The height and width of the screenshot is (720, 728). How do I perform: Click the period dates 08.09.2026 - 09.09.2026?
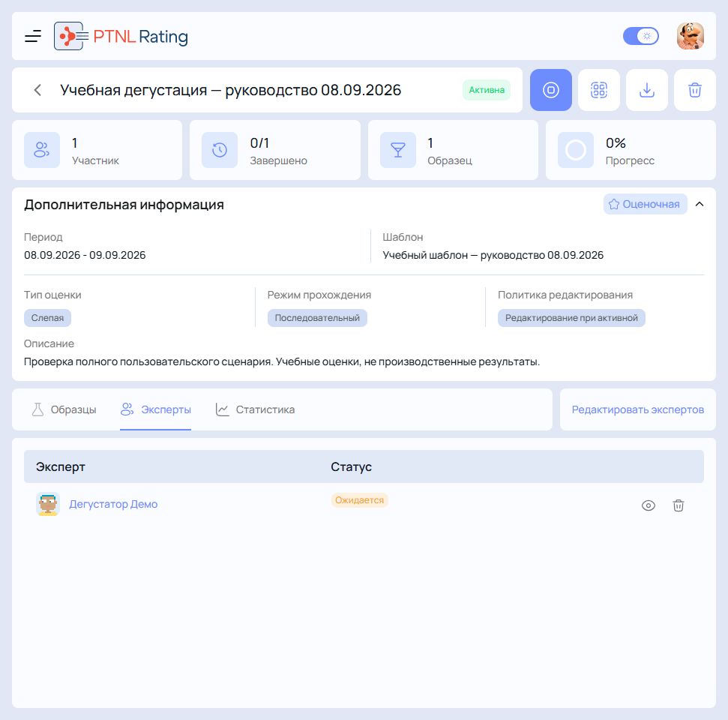coord(85,256)
